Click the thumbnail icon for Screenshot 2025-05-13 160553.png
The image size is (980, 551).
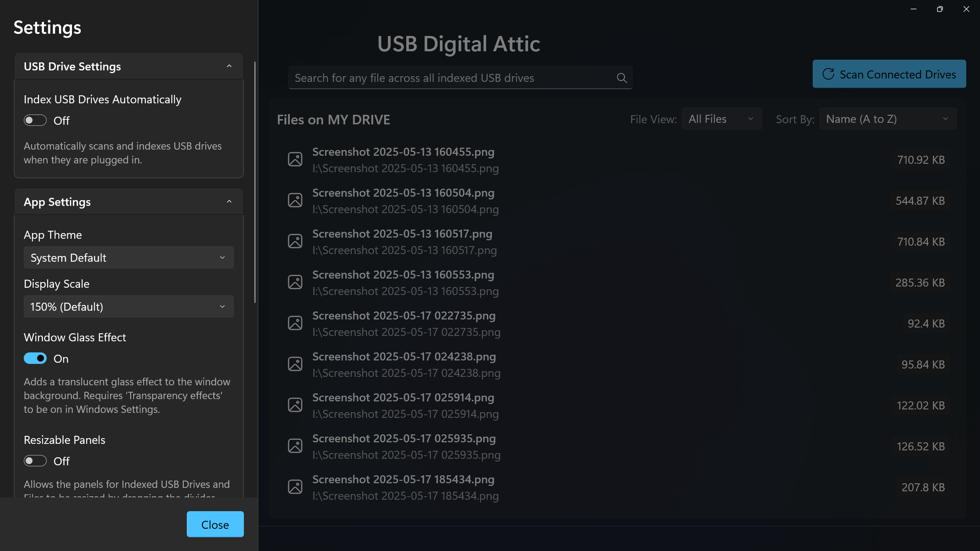295,282
